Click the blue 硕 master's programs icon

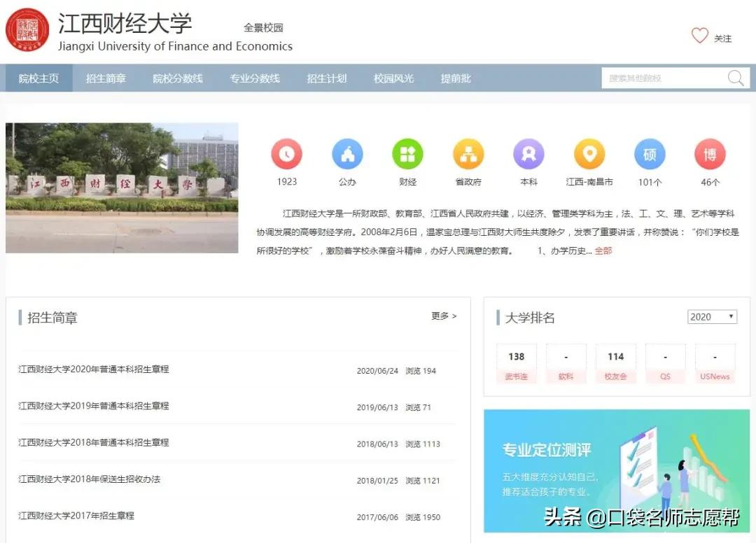click(649, 155)
